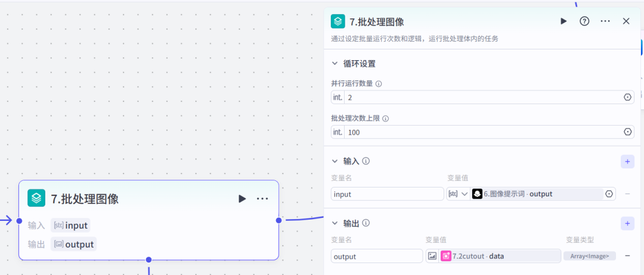This screenshot has width=644, height=275.
Task: Click the 输入 label on the canvas node
Action: pyautogui.click(x=36, y=226)
